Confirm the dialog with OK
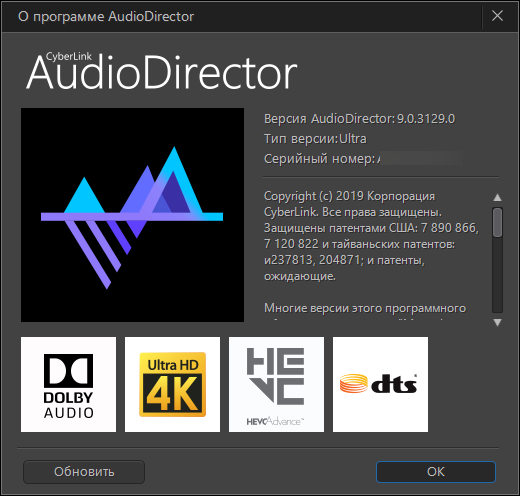Viewport: 520px width, 496px height. [x=436, y=472]
